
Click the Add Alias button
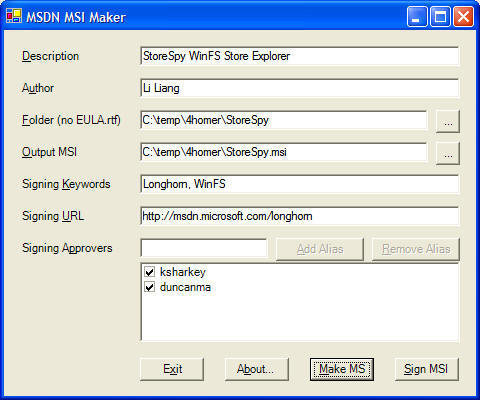pyautogui.click(x=320, y=249)
